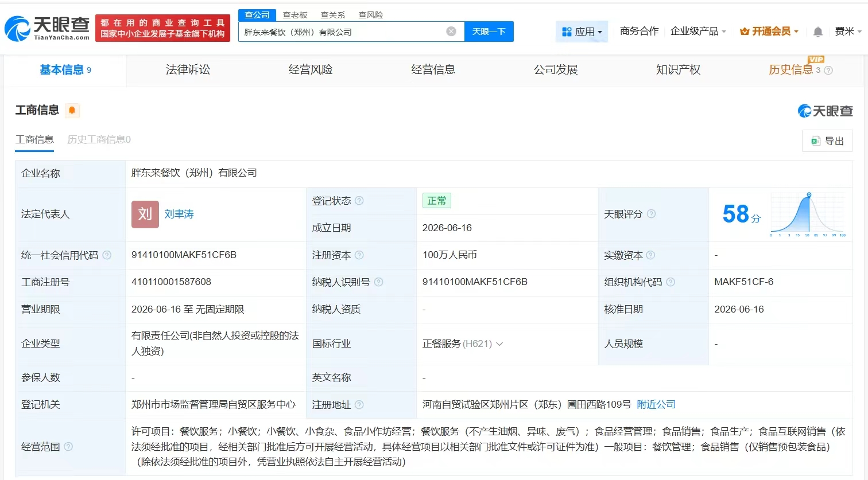868x480 pixels.
Task: Expand the 正餐服务 (H621) industry chevron
Action: 499,344
